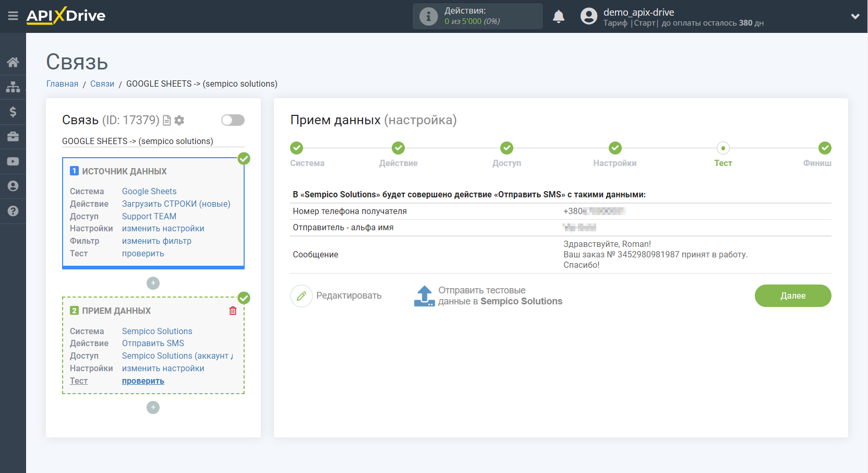Viewport: 868px width, 473px height.
Task: Open help question mark icon
Action: (x=13, y=211)
